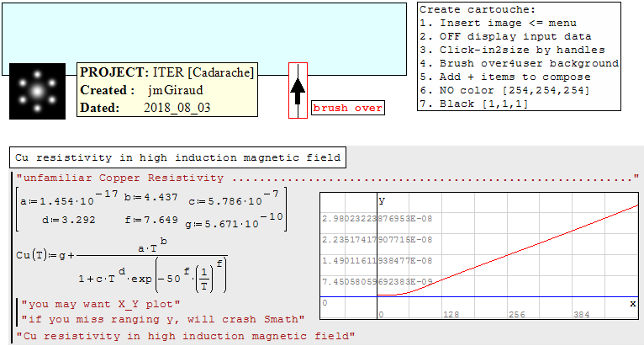Click the 'Dated: 2018_08_03' line
This screenshot has height=346, width=644.
coord(145,108)
